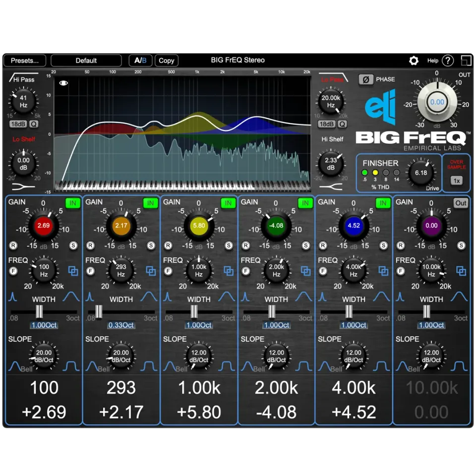Image resolution: width=476 pixels, height=476 pixels.
Task: Select flat-top slope icon on 1.00k band
Action: 226,366
